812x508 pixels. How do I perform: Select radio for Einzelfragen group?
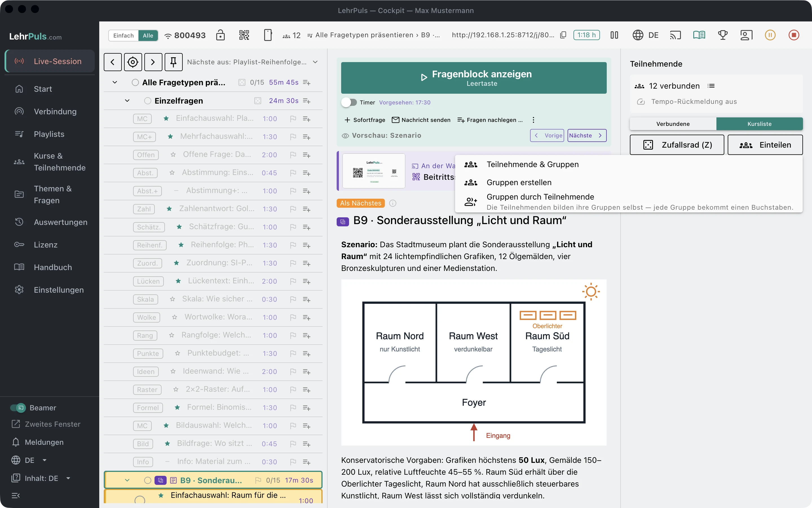148,101
